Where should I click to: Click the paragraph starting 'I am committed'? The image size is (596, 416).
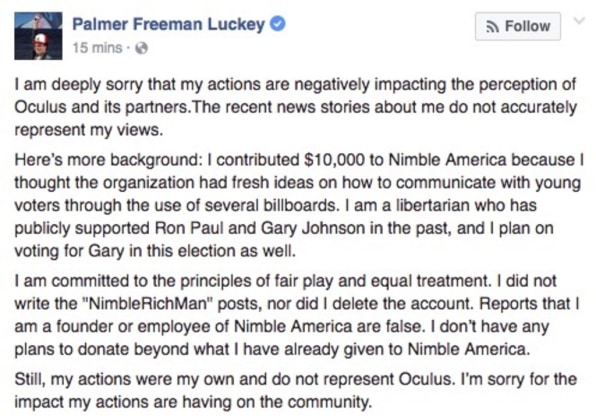click(297, 315)
